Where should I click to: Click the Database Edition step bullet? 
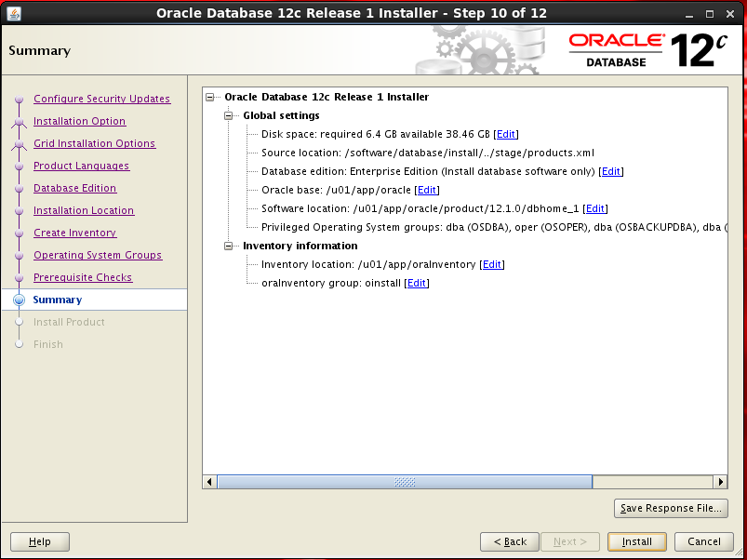coord(19,189)
